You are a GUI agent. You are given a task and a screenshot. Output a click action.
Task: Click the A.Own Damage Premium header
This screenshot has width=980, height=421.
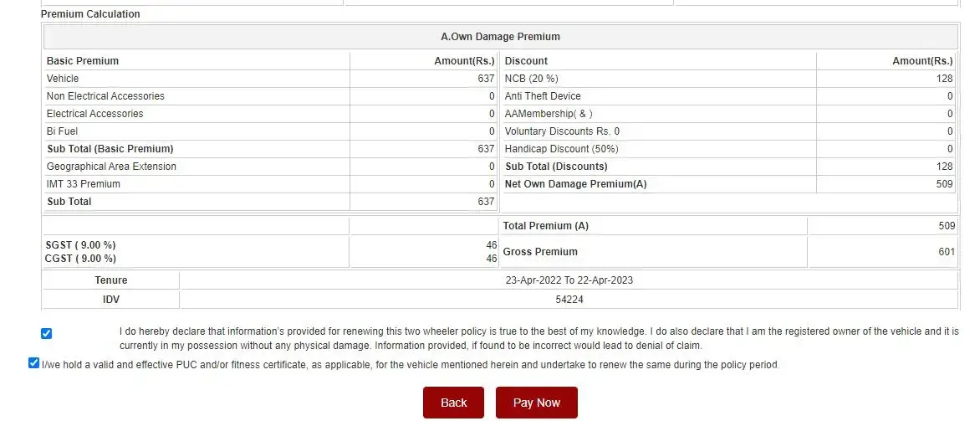[500, 37]
